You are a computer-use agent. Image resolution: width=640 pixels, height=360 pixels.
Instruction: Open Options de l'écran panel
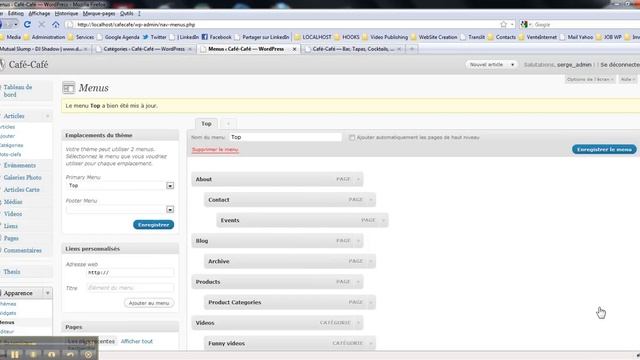click(590, 79)
